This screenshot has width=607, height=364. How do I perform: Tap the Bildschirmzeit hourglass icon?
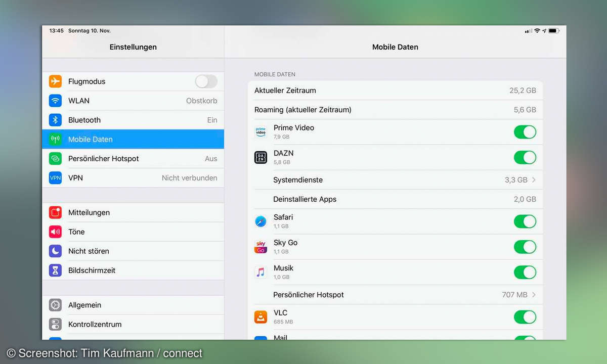point(55,270)
